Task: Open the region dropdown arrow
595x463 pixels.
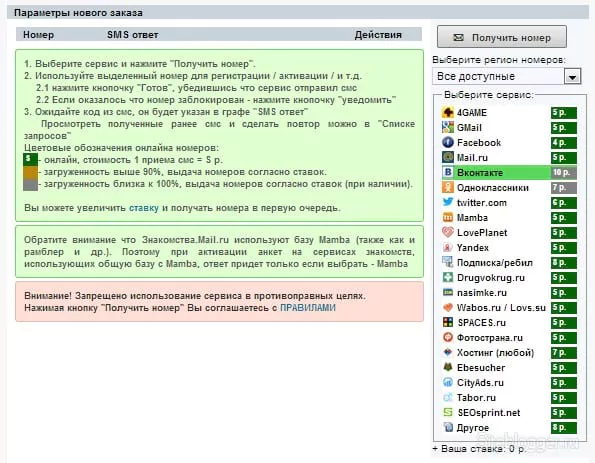Action: click(x=572, y=77)
